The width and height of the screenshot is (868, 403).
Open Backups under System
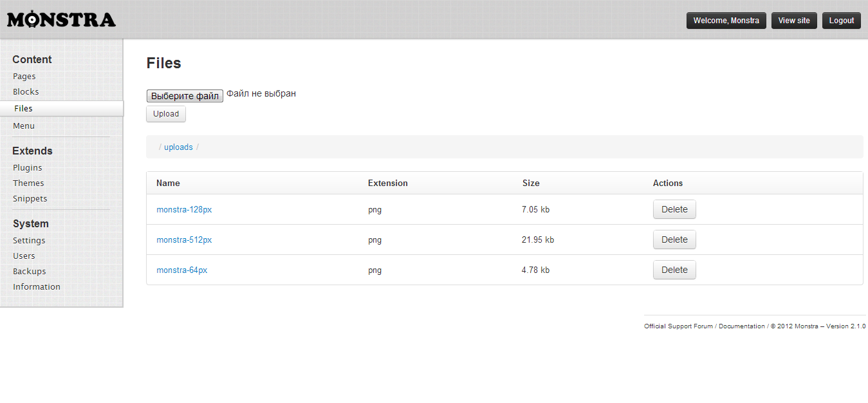(x=30, y=271)
